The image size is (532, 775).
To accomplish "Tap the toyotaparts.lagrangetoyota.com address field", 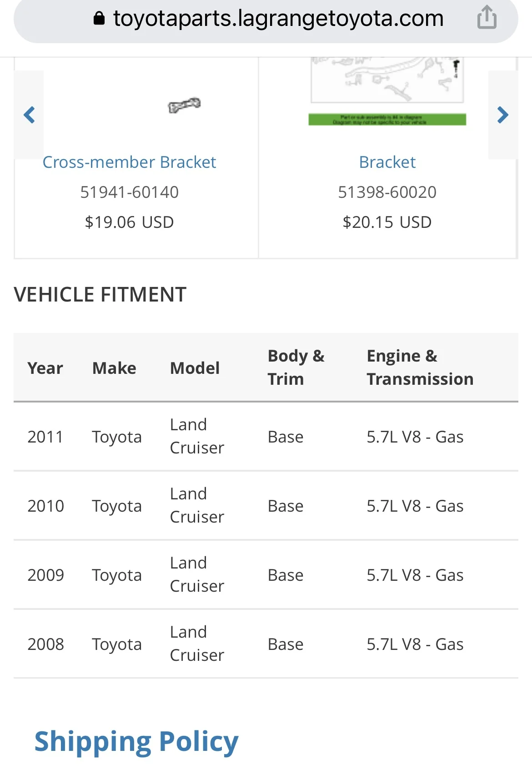I will [x=278, y=19].
